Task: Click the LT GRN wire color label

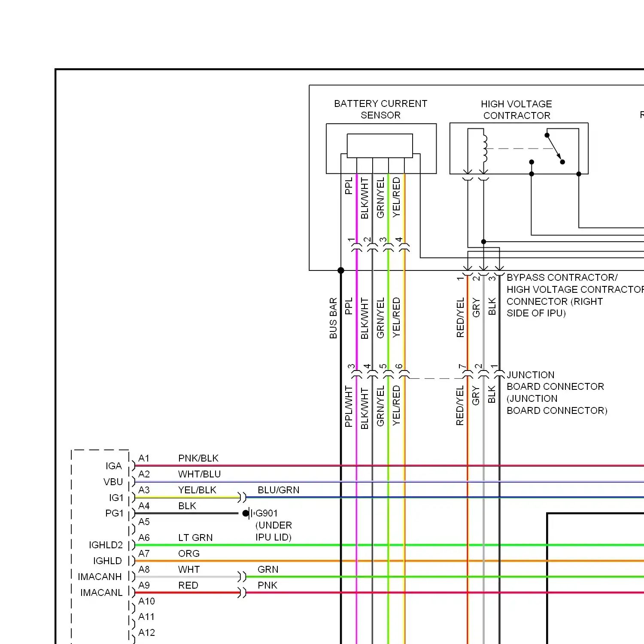Action: point(195,538)
